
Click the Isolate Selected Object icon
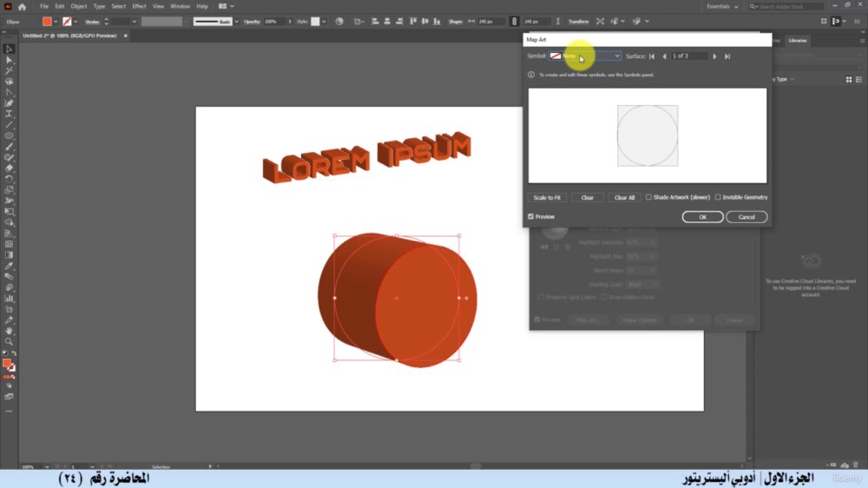[600, 22]
